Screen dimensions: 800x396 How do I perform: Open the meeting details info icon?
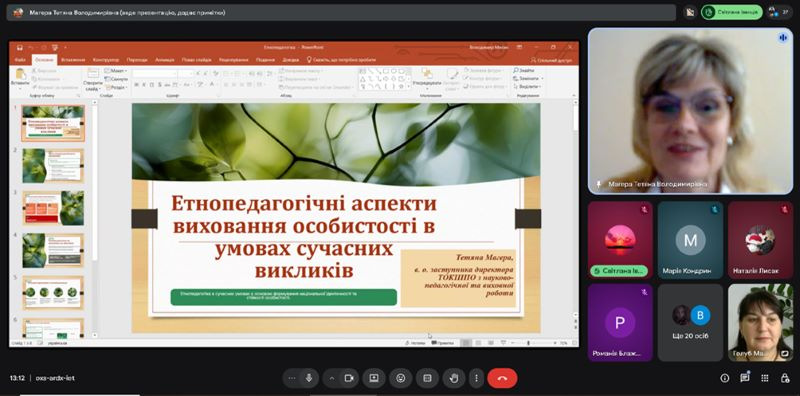(724, 378)
